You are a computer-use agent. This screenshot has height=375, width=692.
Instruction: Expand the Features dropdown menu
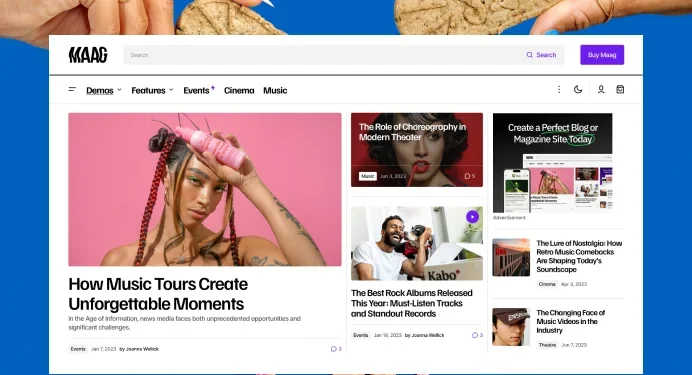[x=152, y=90]
